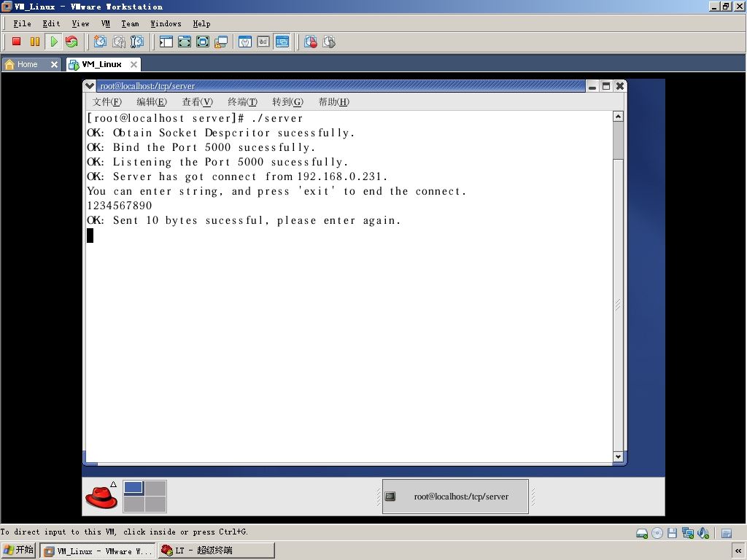Image resolution: width=747 pixels, height=560 pixels.
Task: Click the red Power Off button
Action: pos(16,42)
